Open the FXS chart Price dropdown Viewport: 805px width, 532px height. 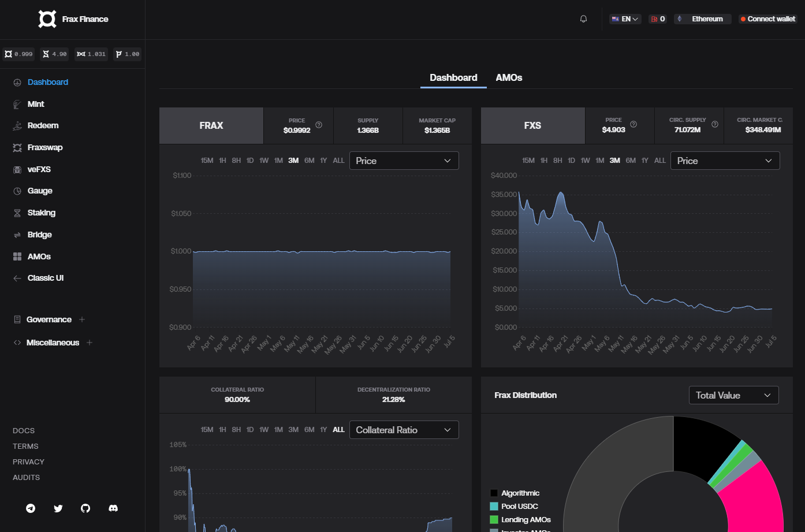[725, 161]
